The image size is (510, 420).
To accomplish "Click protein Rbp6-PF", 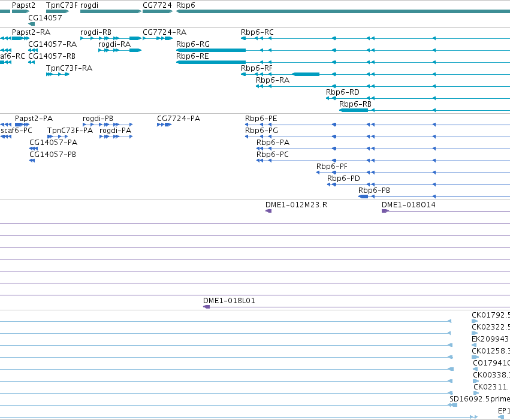I will tap(332, 167).
